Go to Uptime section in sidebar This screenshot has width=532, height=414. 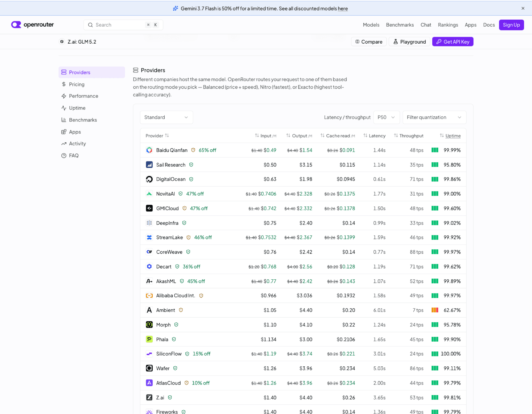92,108
